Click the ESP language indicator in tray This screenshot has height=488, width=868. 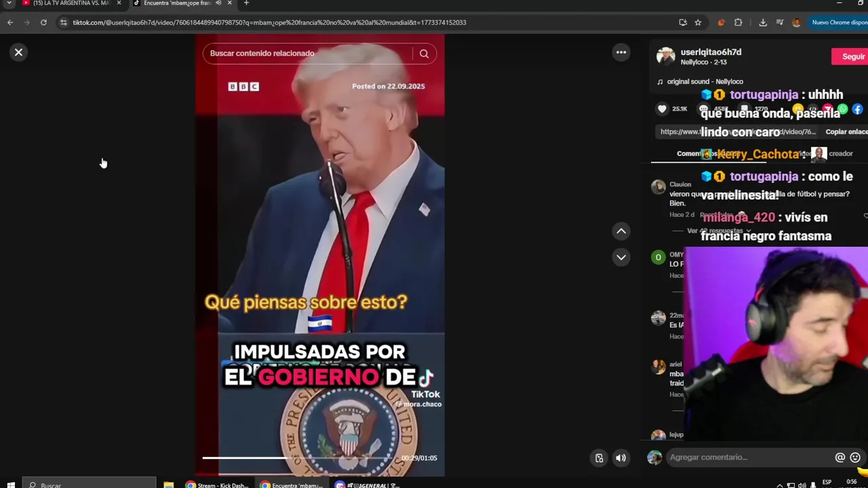(827, 483)
